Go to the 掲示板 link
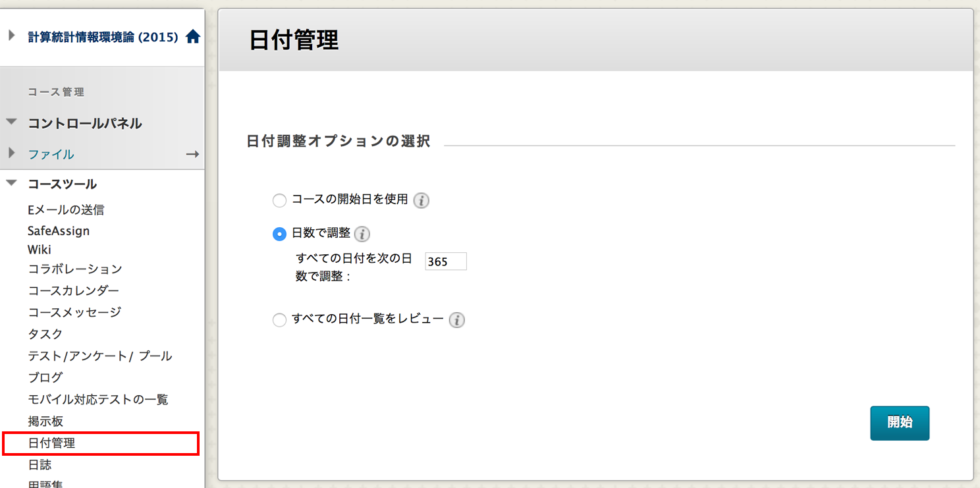Viewport: 980px width, 488px height. [45, 421]
